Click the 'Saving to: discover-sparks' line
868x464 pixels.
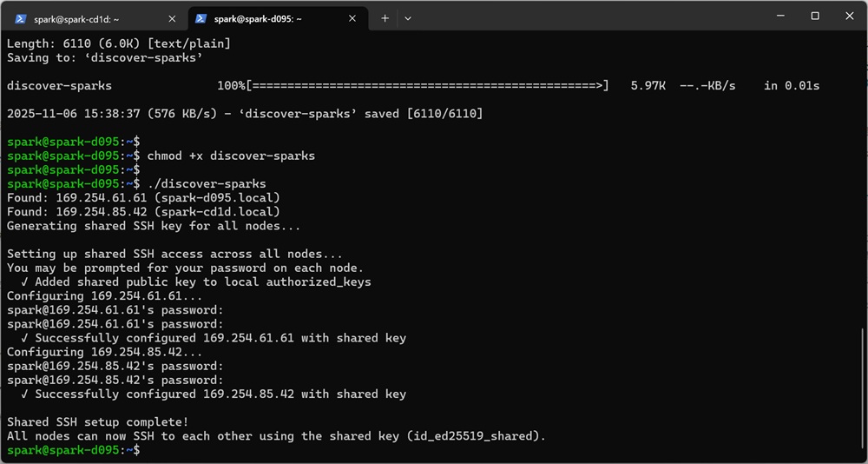[x=104, y=57]
